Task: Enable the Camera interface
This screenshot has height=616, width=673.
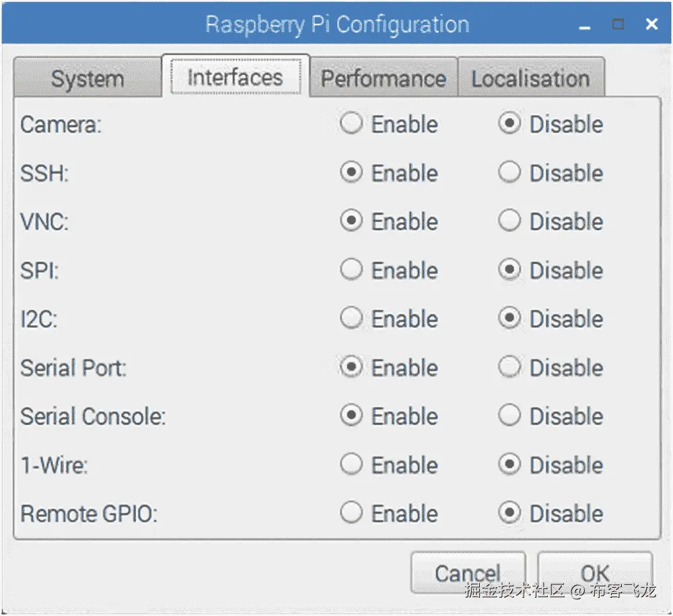Action: point(351,124)
